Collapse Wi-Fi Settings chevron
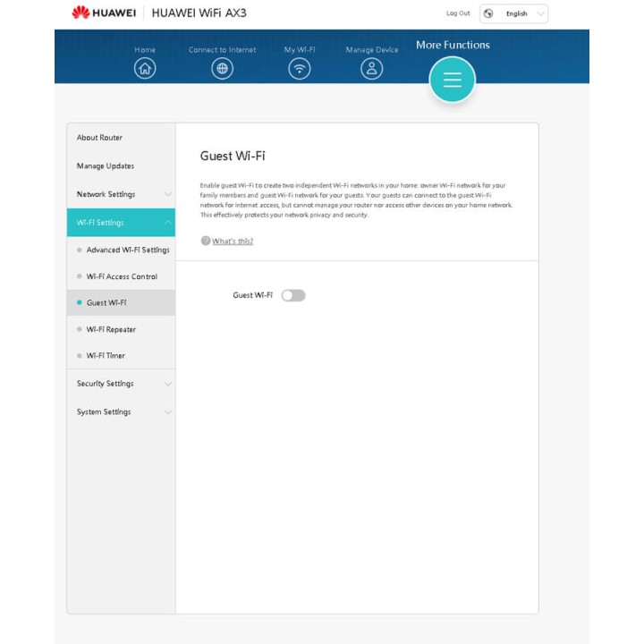 click(167, 223)
